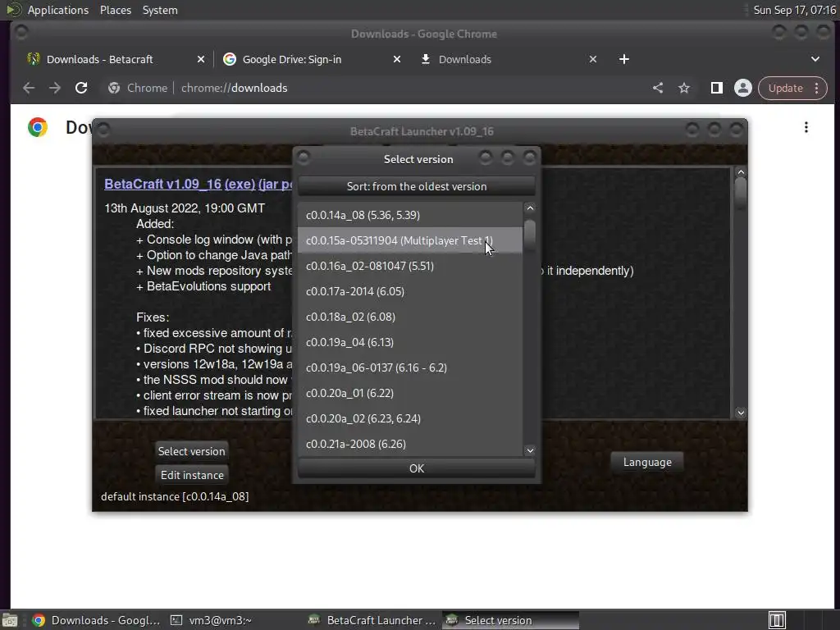Screen dimensions: 840x630
Task: Click the Chrome window menu icon
Action: 22,32
